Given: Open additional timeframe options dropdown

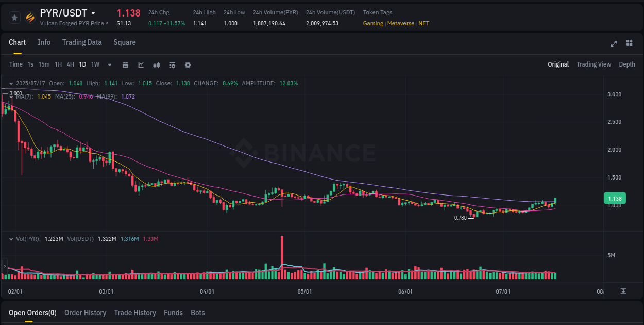Looking at the screenshot, I should point(109,64).
